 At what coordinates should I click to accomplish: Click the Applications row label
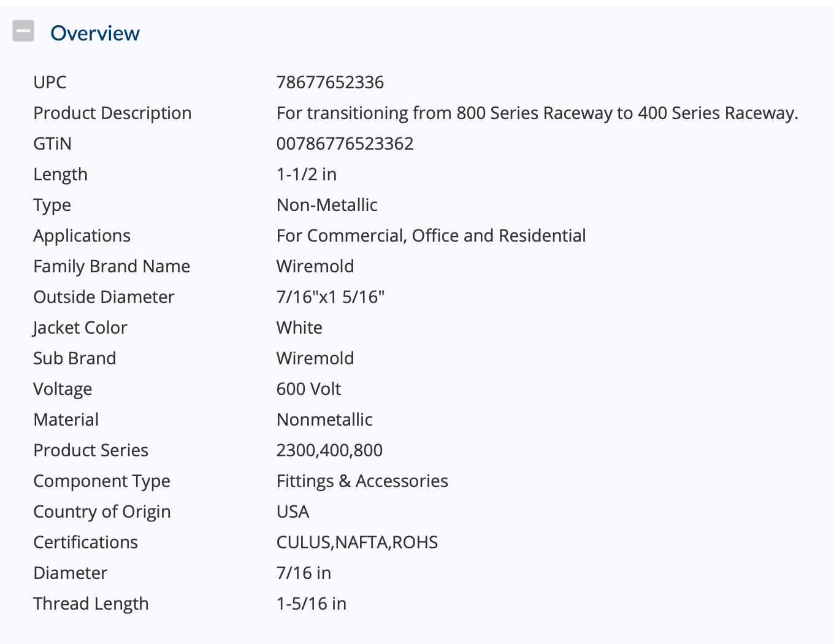pyautogui.click(x=82, y=236)
